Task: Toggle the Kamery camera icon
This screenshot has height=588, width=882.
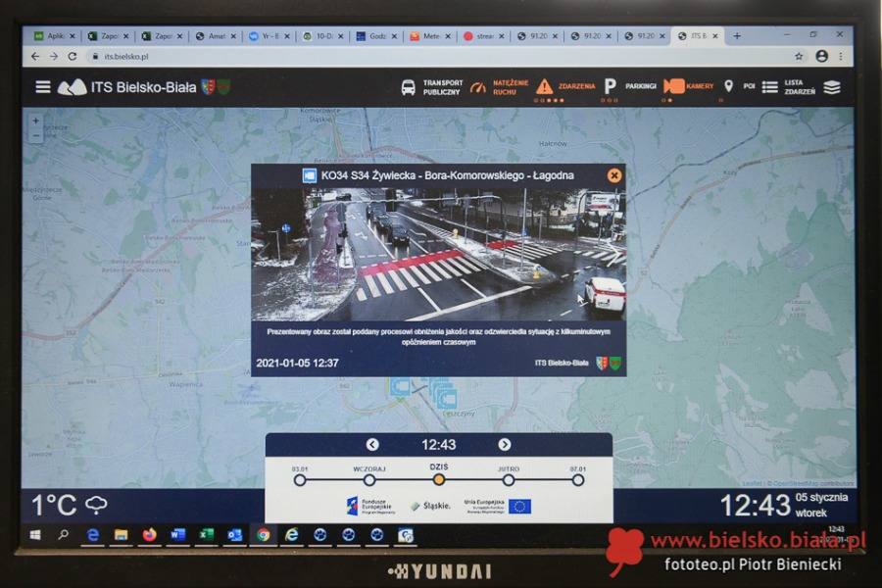Action: pyautogui.click(x=674, y=86)
